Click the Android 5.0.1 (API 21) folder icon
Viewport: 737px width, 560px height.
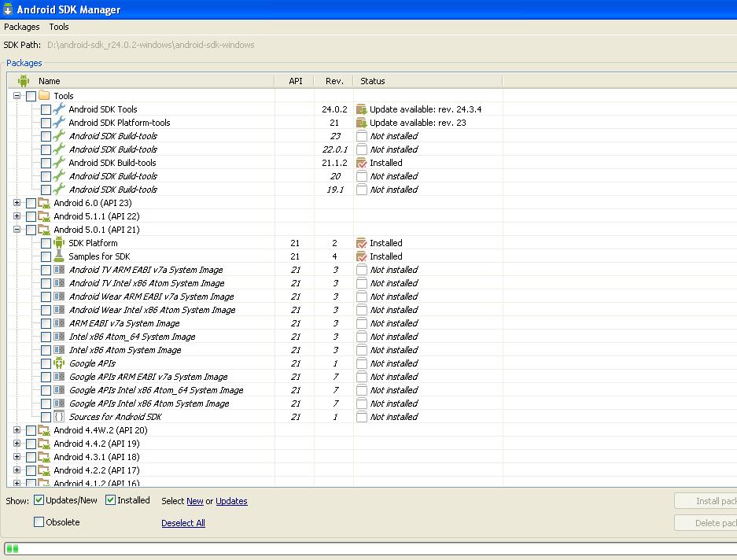tap(44, 230)
